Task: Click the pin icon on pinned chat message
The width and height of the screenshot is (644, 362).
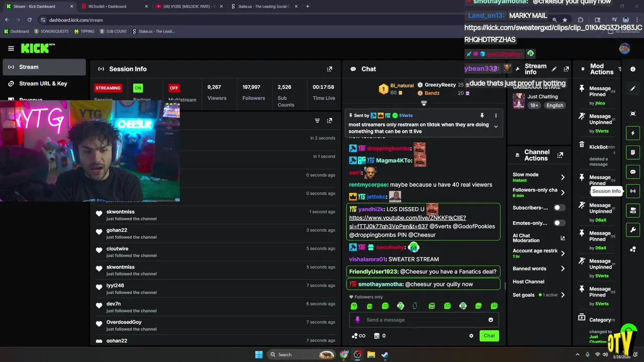Action: click(x=482, y=116)
